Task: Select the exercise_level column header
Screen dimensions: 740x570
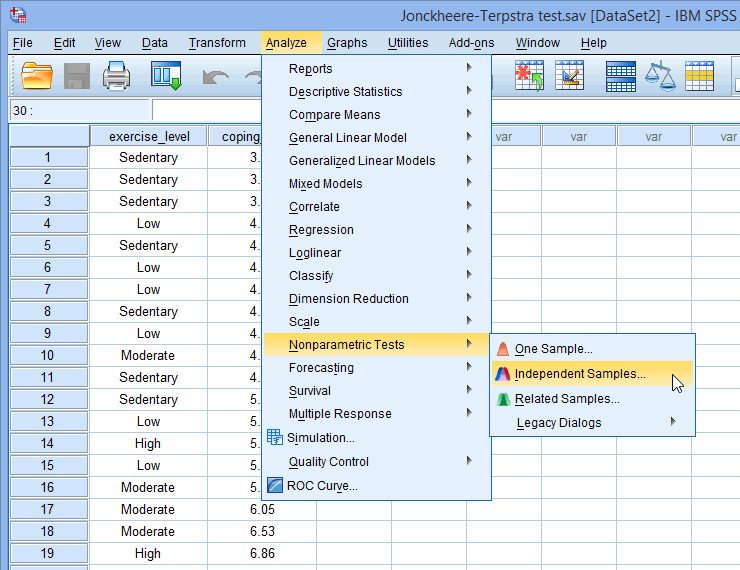Action: (x=149, y=136)
